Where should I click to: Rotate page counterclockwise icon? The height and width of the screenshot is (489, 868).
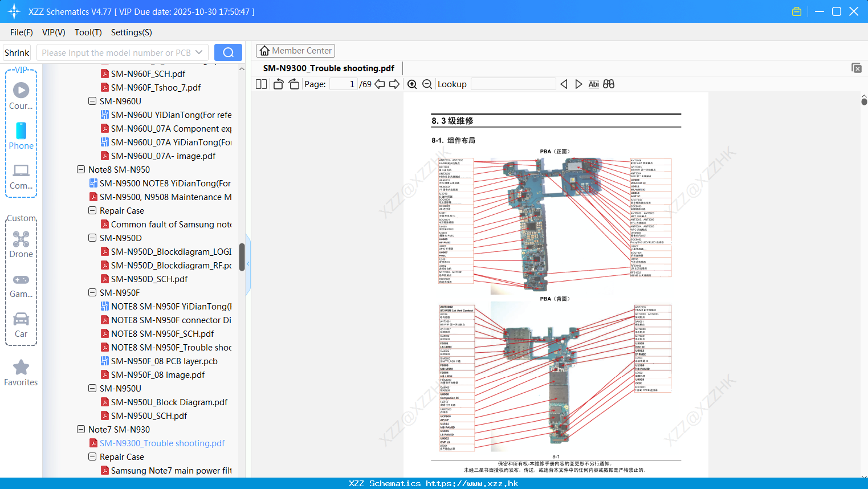278,84
